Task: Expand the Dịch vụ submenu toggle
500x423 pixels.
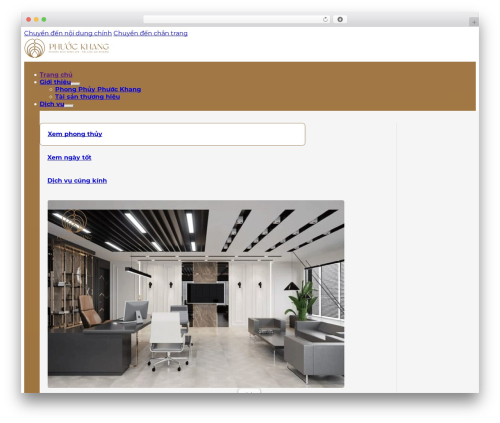Action: [69, 105]
